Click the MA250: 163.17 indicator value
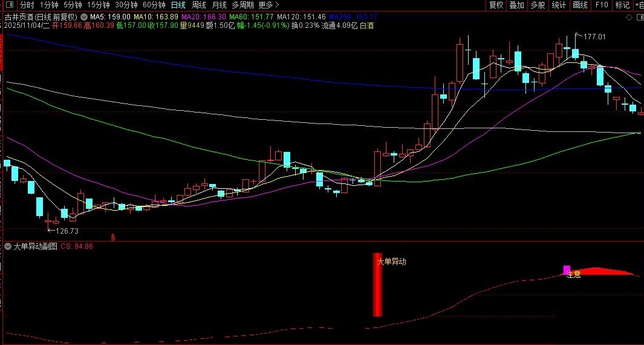 pos(353,18)
